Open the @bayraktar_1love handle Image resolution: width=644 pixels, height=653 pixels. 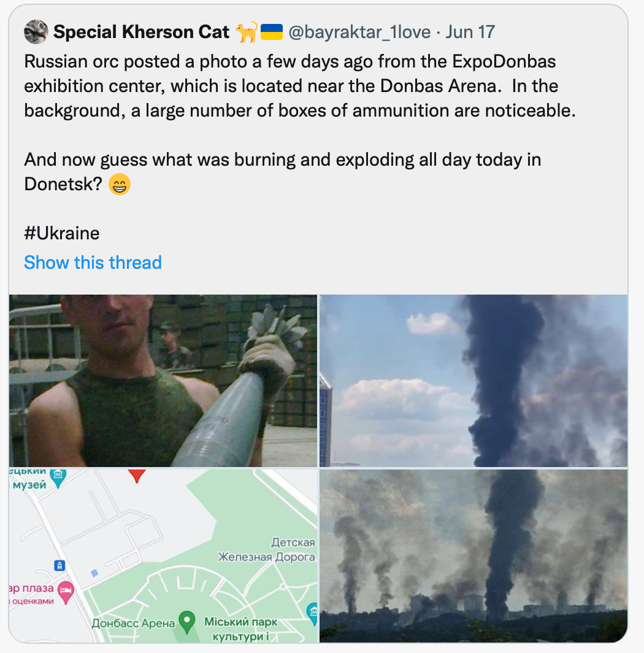point(359,32)
